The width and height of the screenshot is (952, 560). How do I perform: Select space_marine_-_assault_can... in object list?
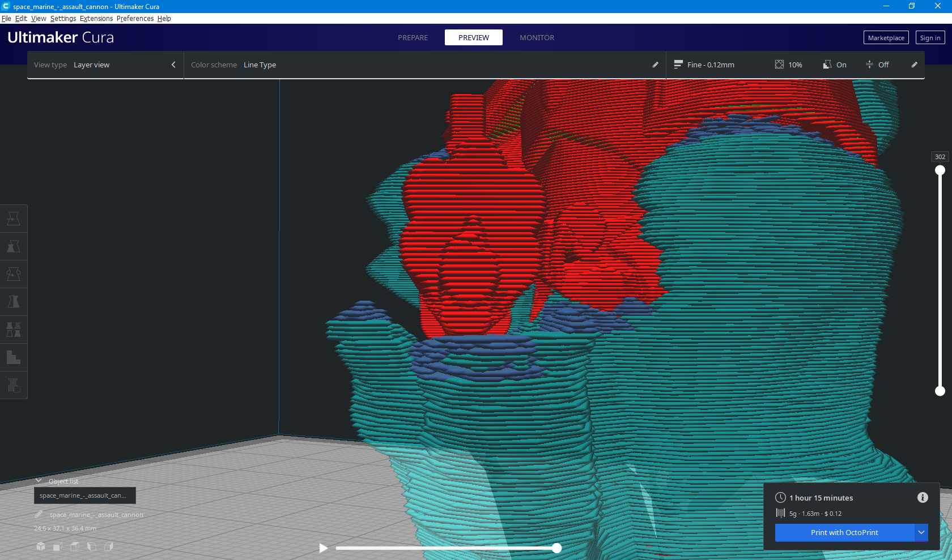85,495
